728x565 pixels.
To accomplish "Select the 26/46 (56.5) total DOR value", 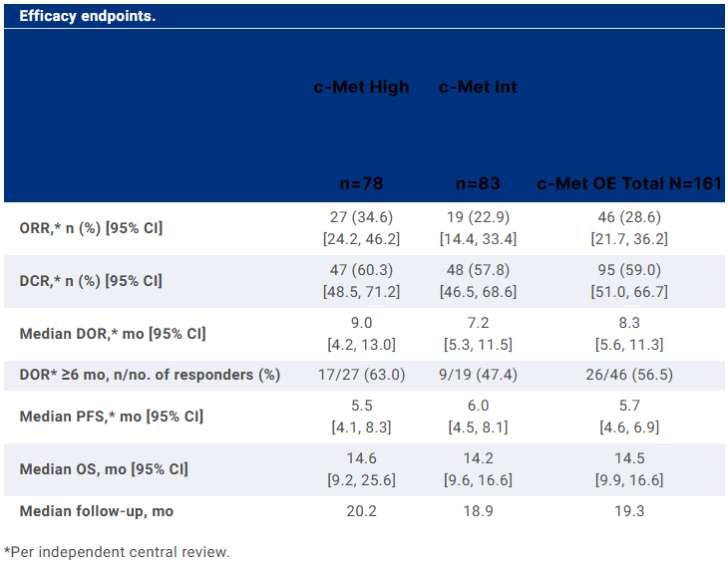I will point(629,375).
